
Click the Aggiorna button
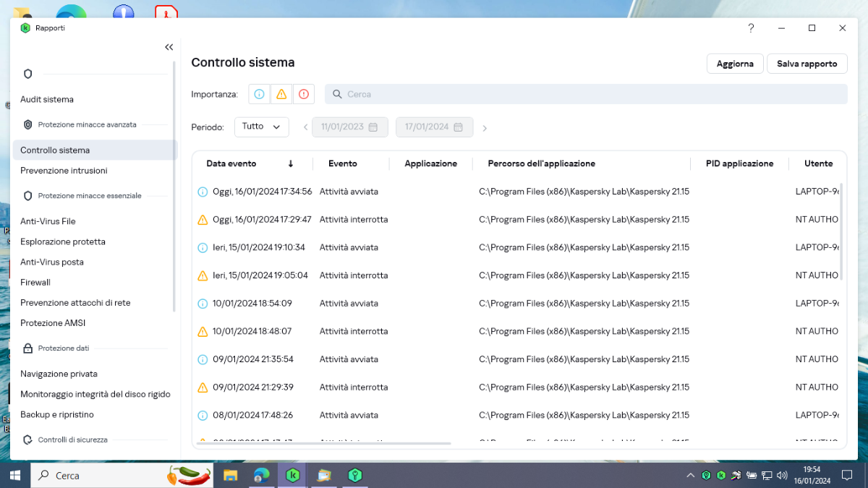[x=735, y=64]
